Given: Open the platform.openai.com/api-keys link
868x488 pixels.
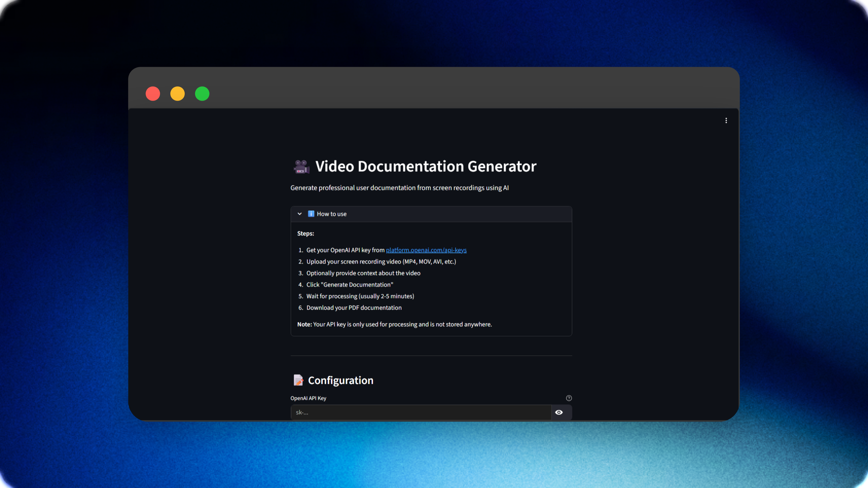Looking at the screenshot, I should [426, 250].
